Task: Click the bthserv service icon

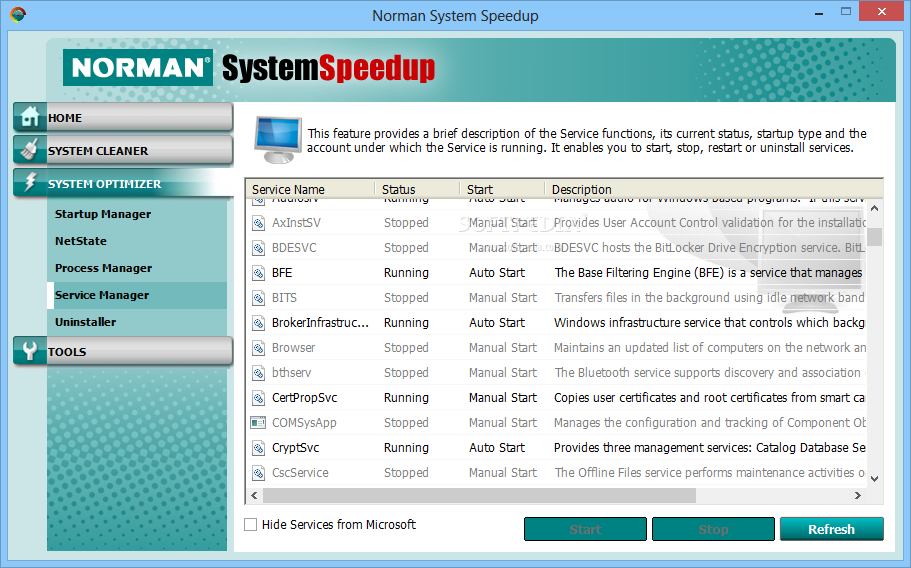Action: (258, 373)
